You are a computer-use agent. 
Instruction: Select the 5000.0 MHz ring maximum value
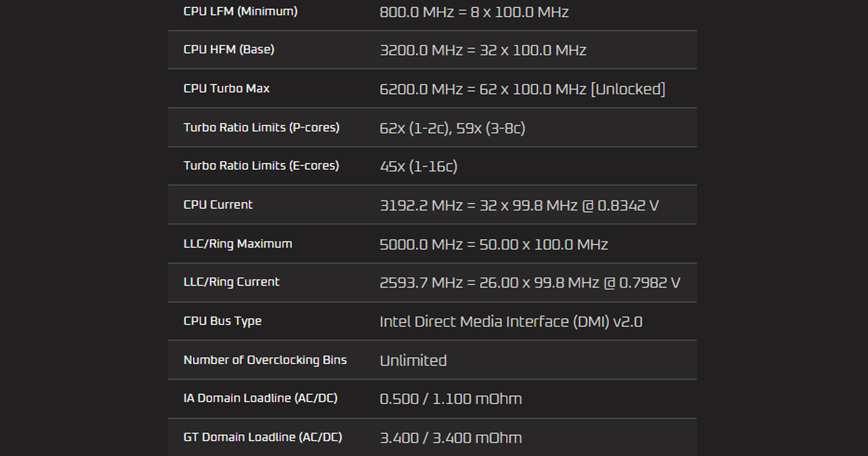coord(493,244)
